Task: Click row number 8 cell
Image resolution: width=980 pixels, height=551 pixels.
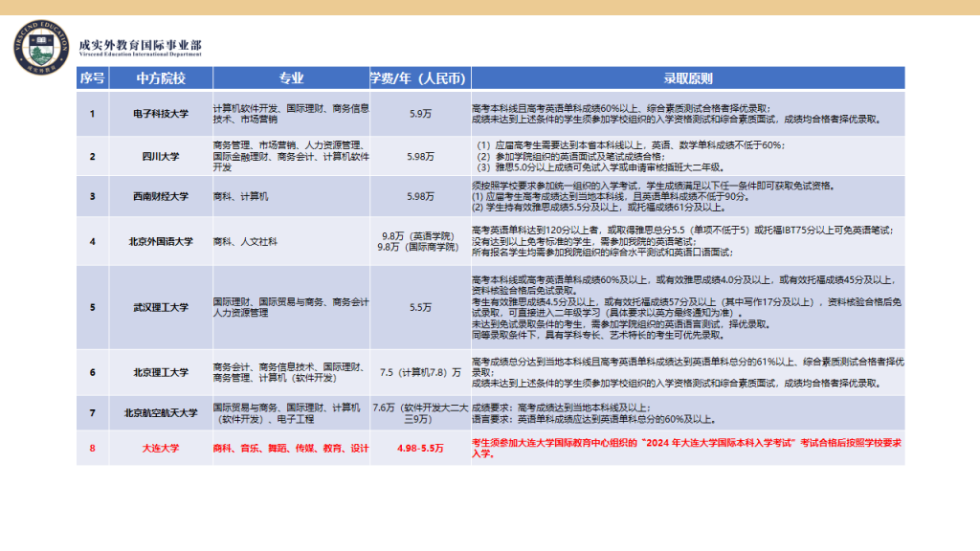Action: pos(91,447)
